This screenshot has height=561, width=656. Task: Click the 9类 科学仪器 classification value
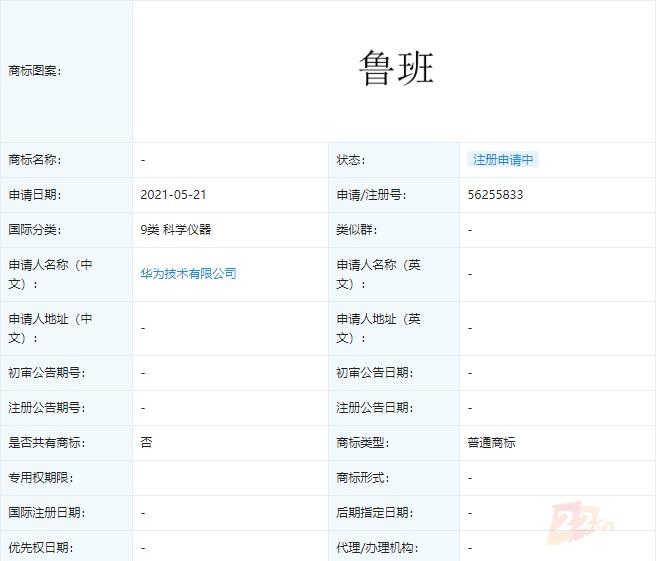point(176,230)
